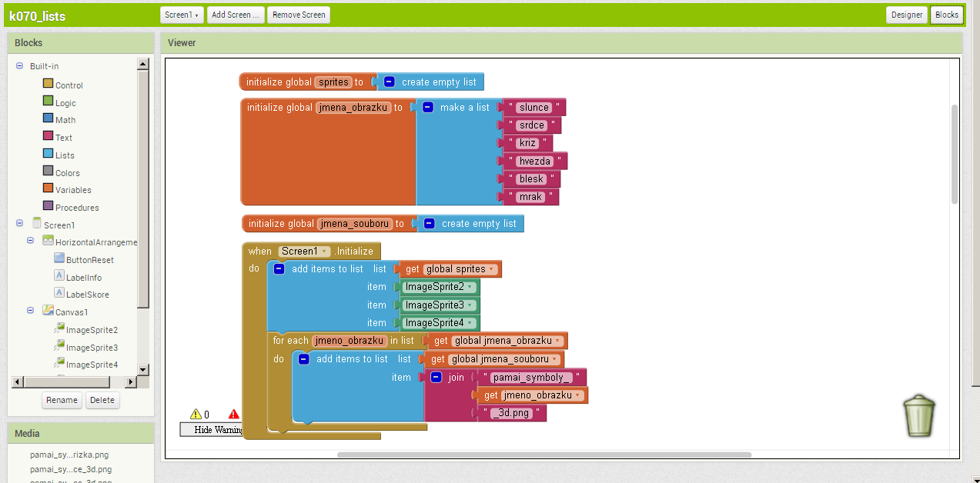The image size is (980, 483).
Task: Click the hvezda text block value
Action: (535, 161)
